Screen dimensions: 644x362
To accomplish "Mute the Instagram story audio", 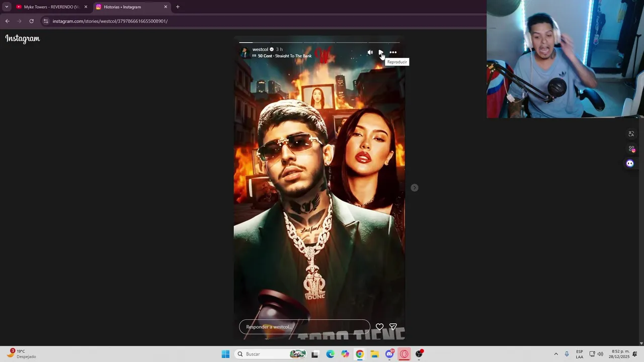I will (370, 52).
